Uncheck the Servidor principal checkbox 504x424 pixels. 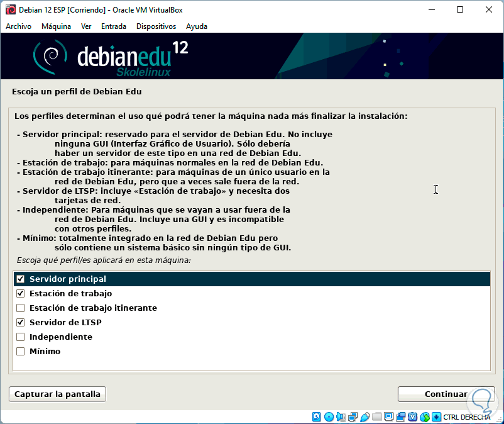click(x=21, y=279)
